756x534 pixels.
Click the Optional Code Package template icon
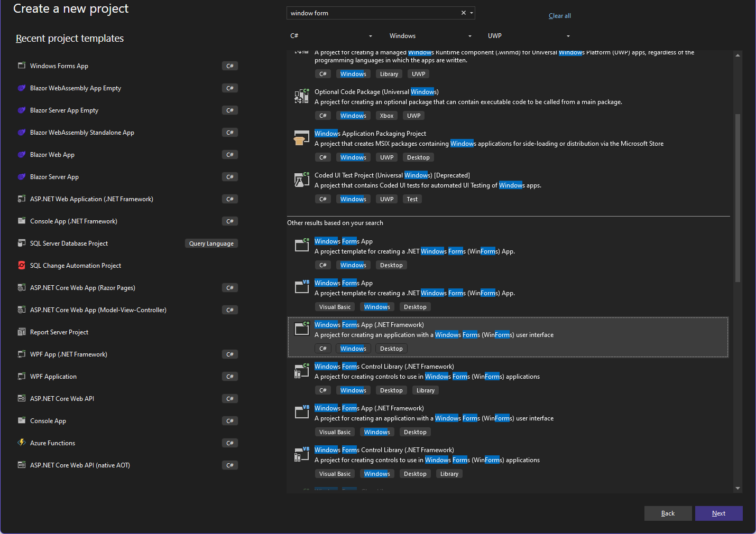(x=302, y=96)
